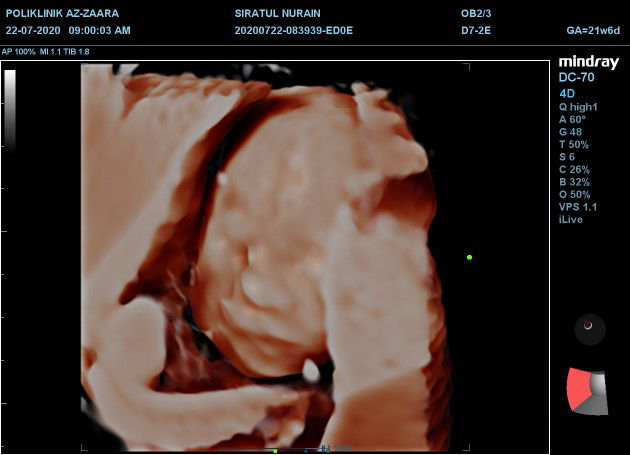Click the D7-2E probe label
630x455 pixels.
point(477,30)
